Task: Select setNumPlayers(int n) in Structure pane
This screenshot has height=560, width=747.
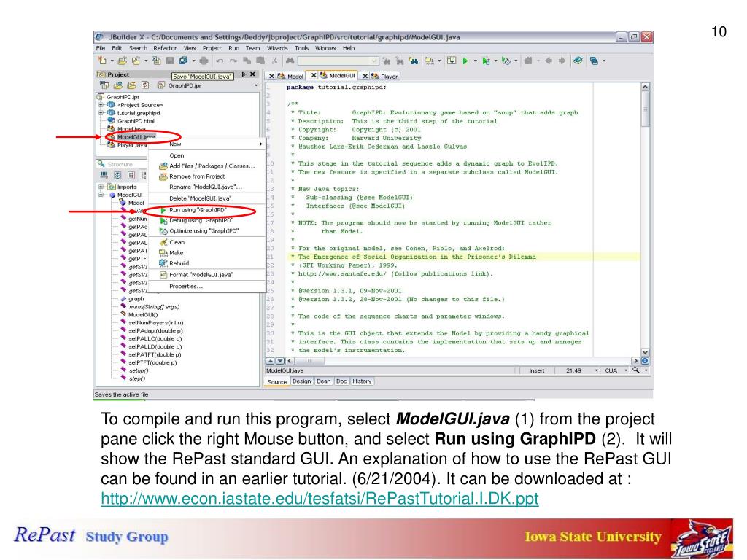Action: click(x=156, y=322)
